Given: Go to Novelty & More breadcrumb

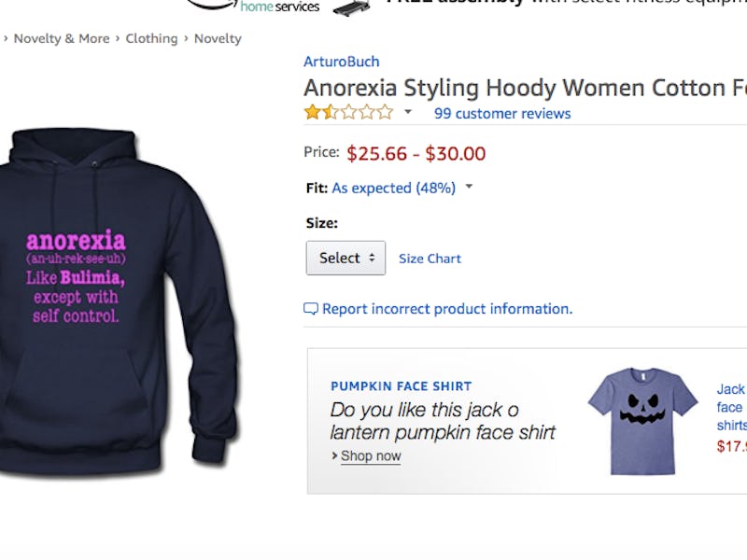Looking at the screenshot, I should (x=63, y=38).
